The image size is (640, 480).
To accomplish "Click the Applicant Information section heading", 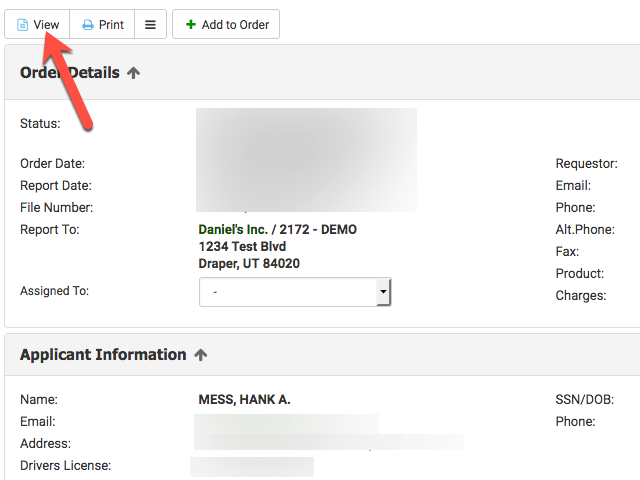I will click(103, 355).
